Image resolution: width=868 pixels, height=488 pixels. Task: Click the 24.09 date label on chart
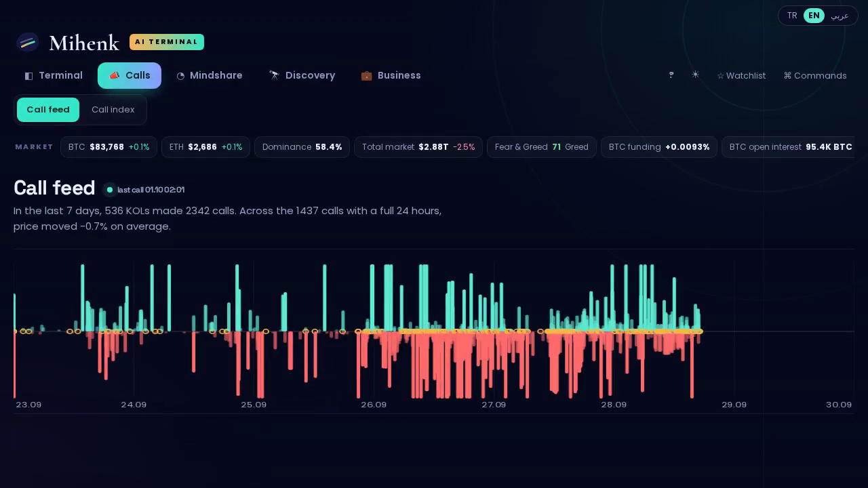pyautogui.click(x=134, y=405)
